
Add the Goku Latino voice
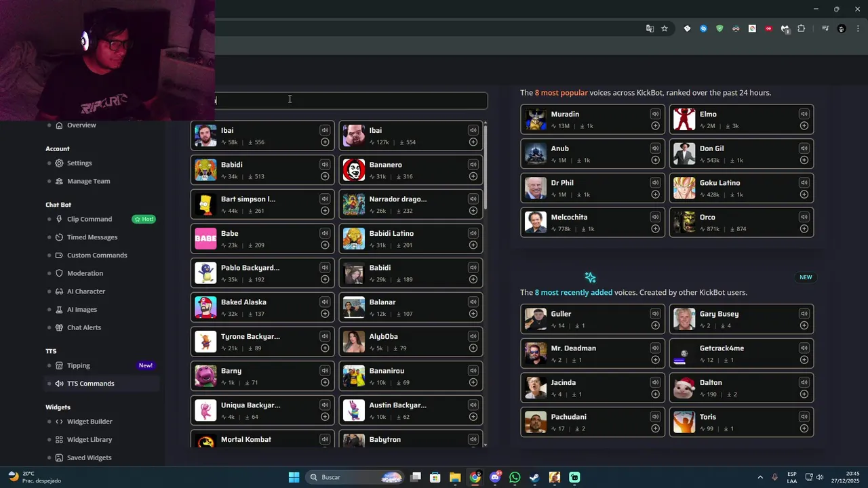[804, 195]
